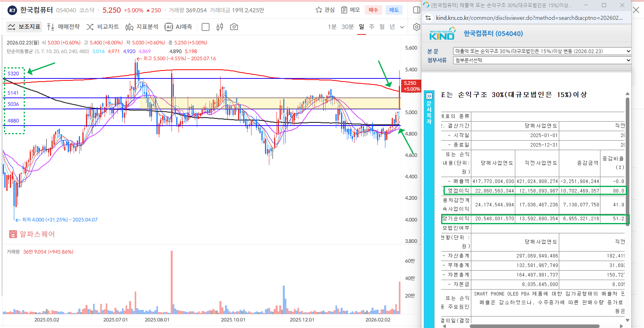Toggle the 알파스퀘어 watermark logo
644x328 pixels.
tap(32, 234)
